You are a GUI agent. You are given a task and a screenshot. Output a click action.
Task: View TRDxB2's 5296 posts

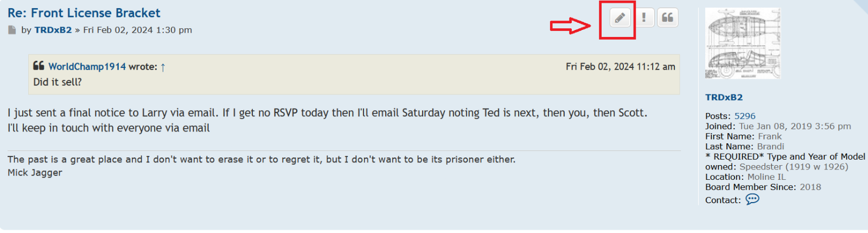pos(744,116)
